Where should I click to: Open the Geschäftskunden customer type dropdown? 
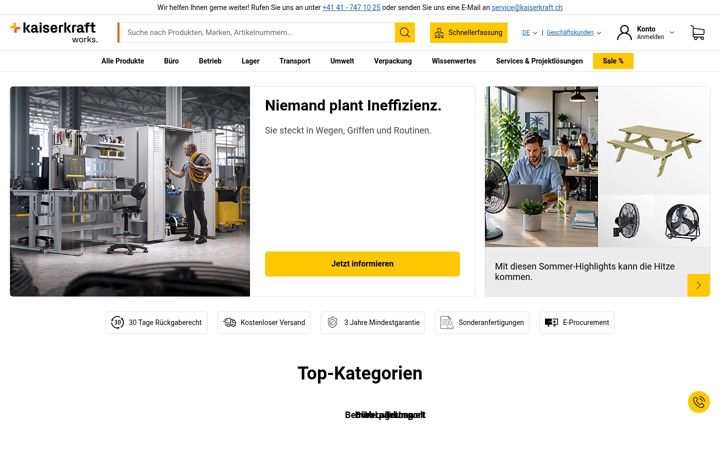(574, 33)
